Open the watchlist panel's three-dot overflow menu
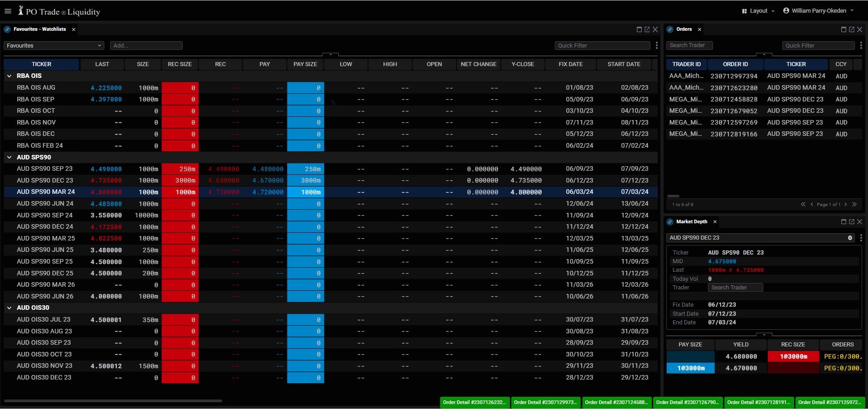 click(656, 45)
